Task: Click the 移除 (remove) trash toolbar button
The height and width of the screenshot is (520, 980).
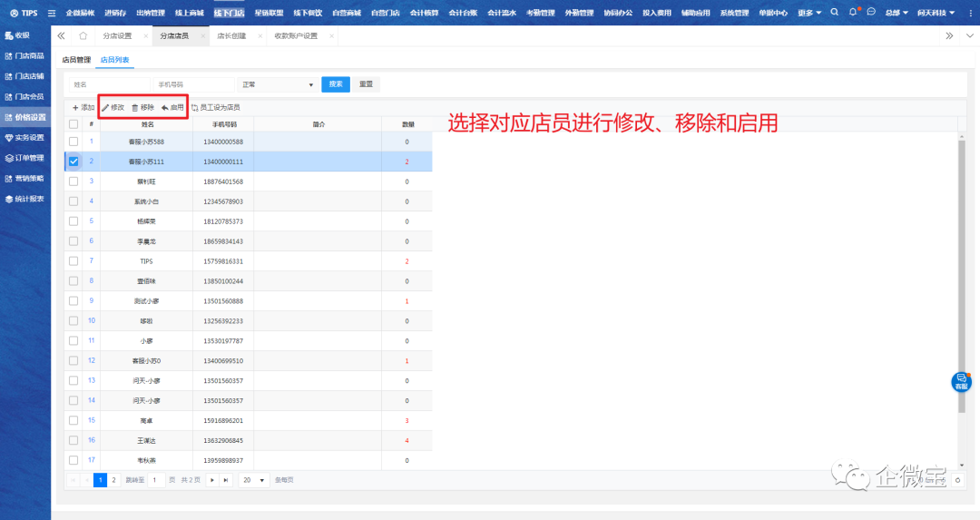Action: (x=143, y=107)
